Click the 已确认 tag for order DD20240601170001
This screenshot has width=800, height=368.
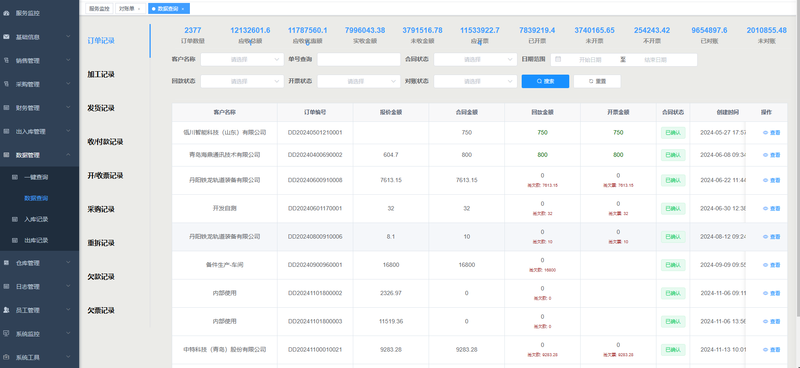(673, 208)
